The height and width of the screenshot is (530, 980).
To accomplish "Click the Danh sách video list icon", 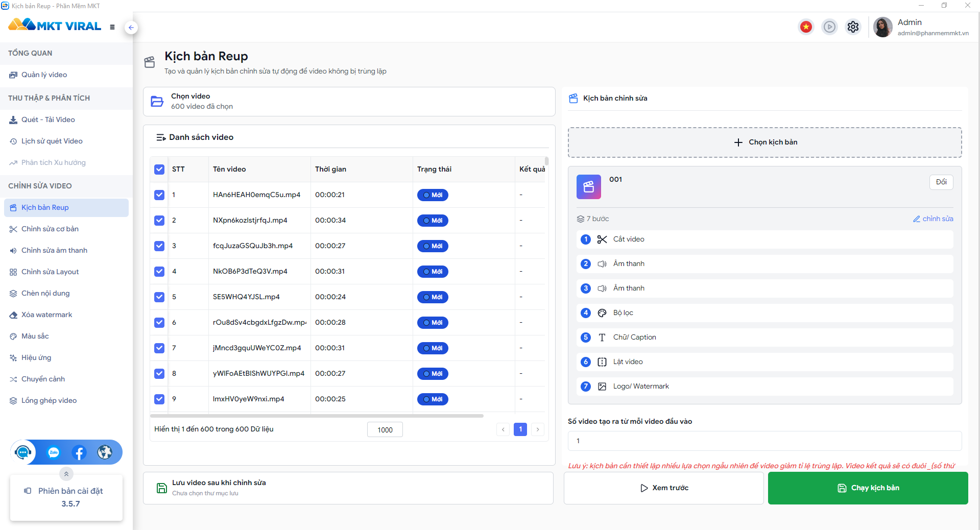I will point(161,137).
